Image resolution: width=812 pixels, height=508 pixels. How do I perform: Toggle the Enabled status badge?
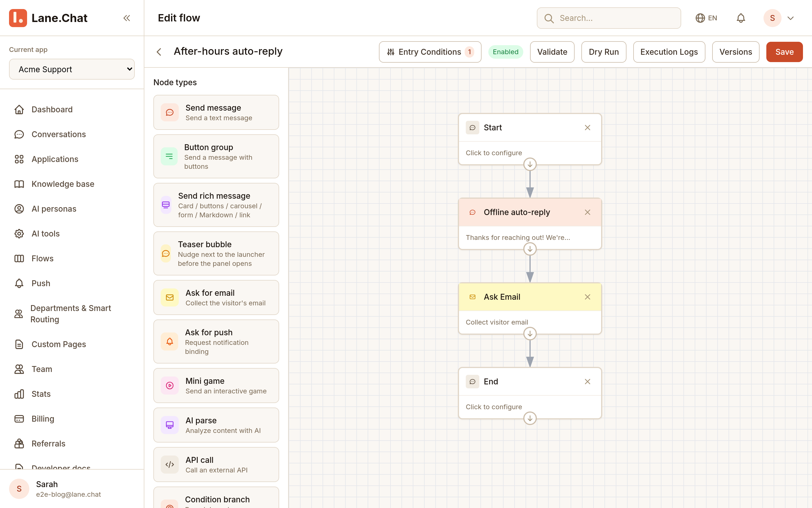[505, 52]
